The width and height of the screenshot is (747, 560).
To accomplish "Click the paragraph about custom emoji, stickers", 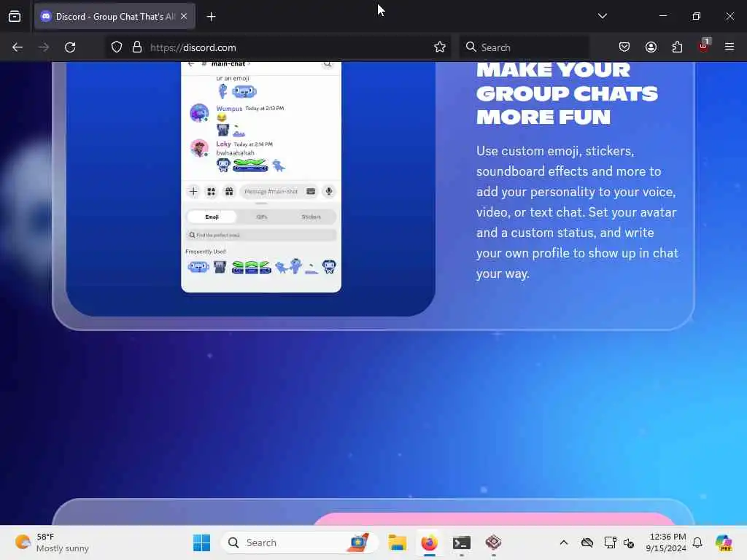I will coord(578,212).
